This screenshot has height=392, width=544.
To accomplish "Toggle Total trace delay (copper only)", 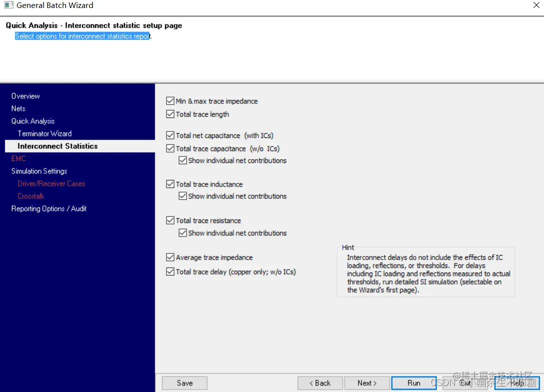I will coord(170,271).
